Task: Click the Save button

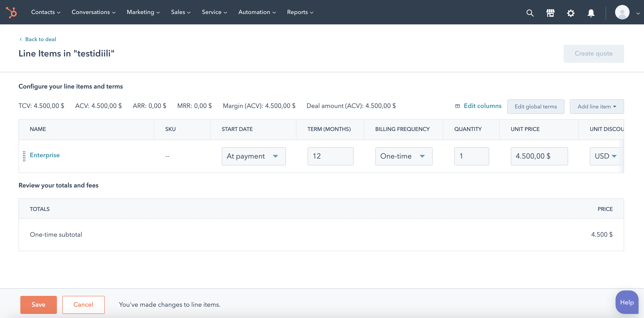Action: [x=39, y=305]
